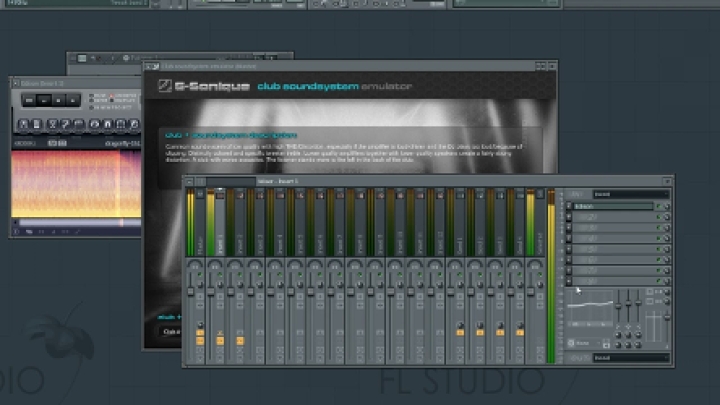Click Edison's horizontal waveform scrollbar
The image size is (720, 405).
point(78,223)
